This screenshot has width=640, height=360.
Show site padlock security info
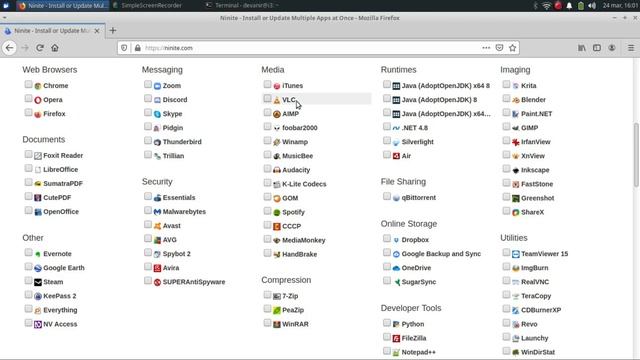(x=138, y=48)
